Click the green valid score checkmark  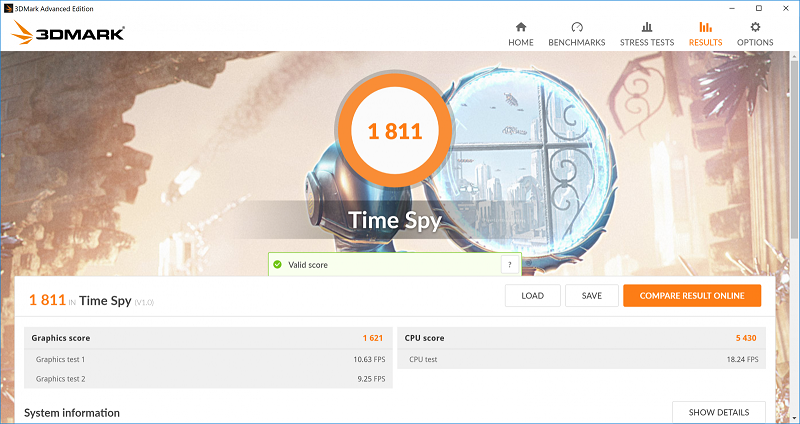click(x=277, y=265)
